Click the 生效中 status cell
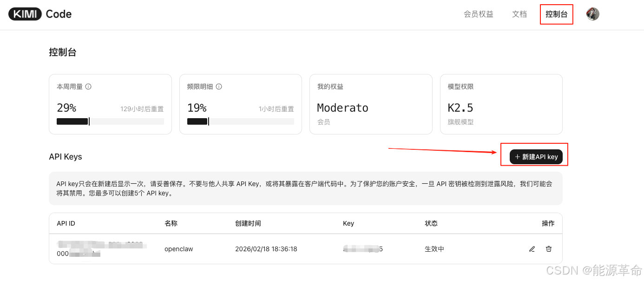 pyautogui.click(x=434, y=249)
